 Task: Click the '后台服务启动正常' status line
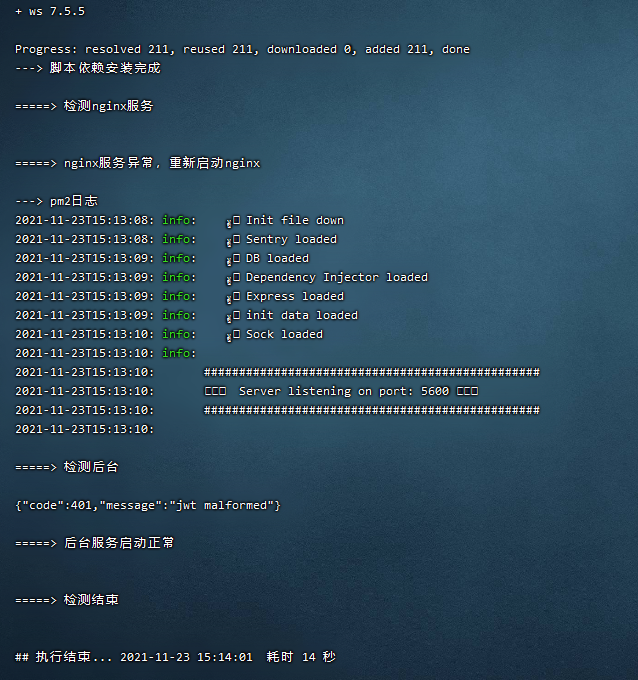pyautogui.click(x=95, y=543)
